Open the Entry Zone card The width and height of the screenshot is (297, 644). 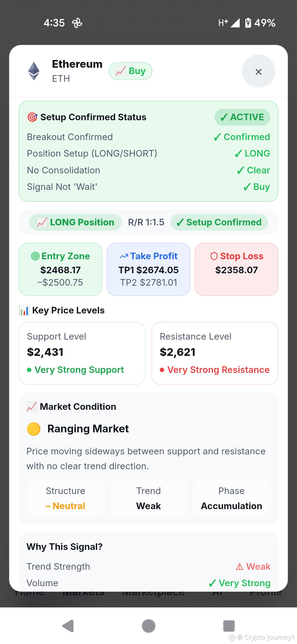coord(61,269)
